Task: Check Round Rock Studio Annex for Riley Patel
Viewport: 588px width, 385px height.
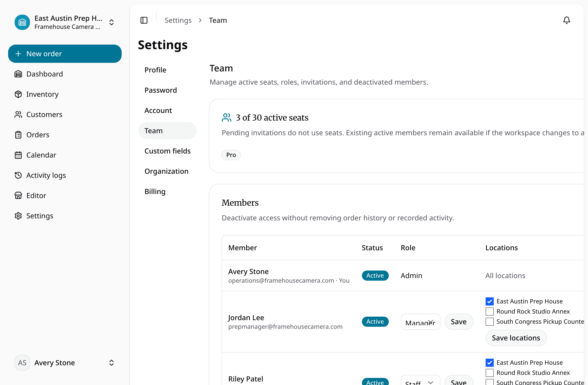Action: pyautogui.click(x=490, y=373)
